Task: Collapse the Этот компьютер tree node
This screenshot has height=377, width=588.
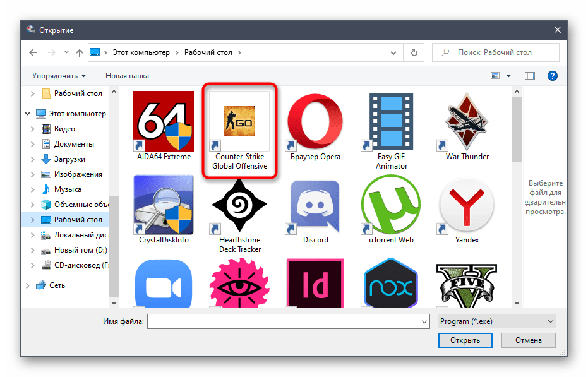Action: point(27,113)
